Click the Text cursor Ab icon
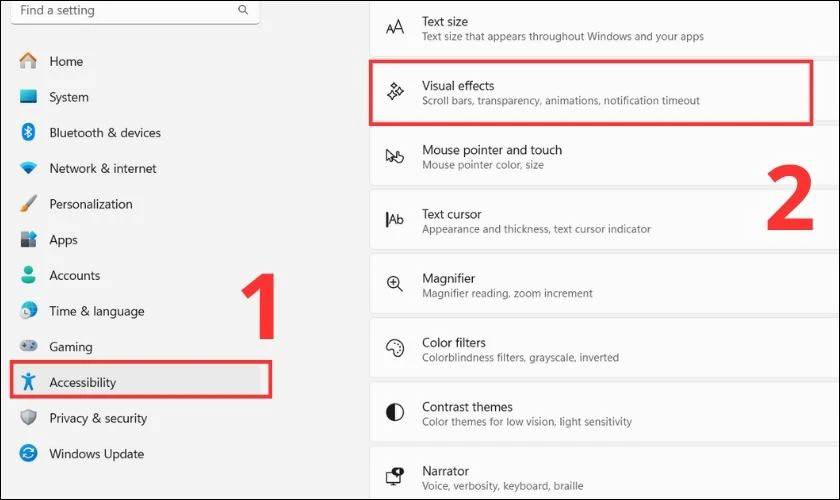This screenshot has height=500, width=840. (x=395, y=220)
